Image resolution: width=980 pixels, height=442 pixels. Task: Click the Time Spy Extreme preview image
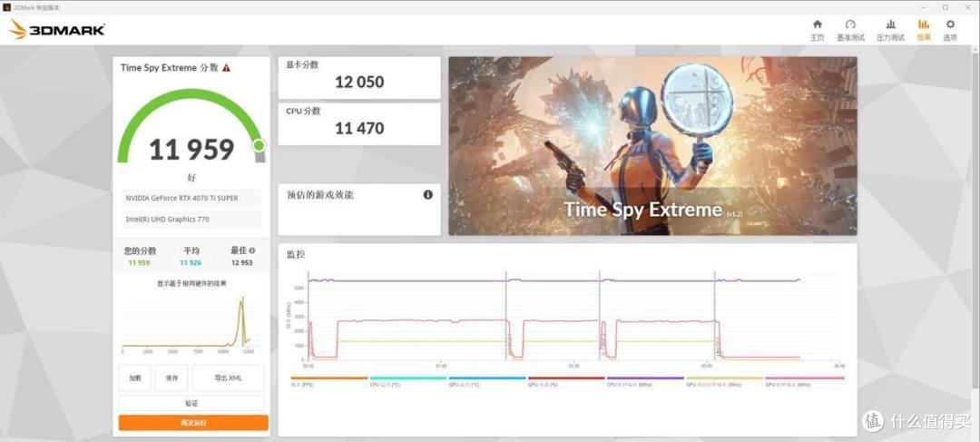(652, 146)
